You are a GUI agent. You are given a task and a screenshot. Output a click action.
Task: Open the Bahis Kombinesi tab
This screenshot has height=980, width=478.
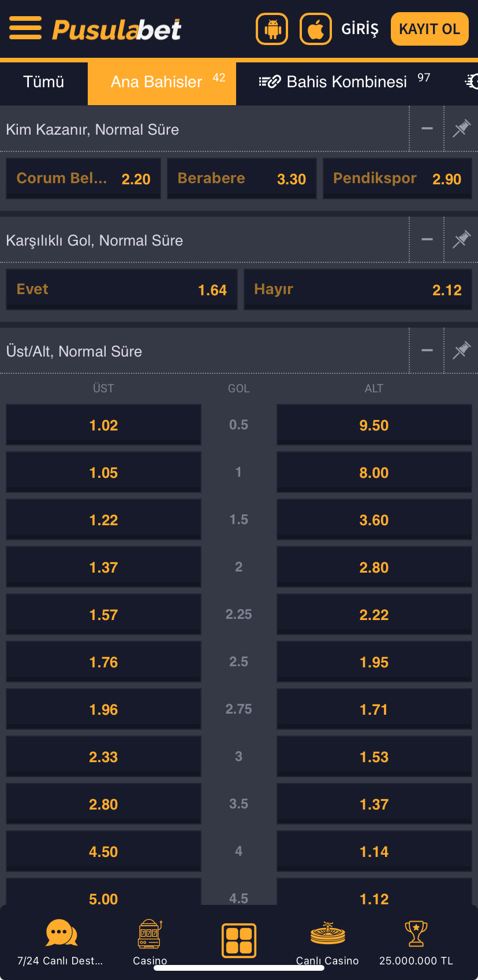[x=345, y=82]
